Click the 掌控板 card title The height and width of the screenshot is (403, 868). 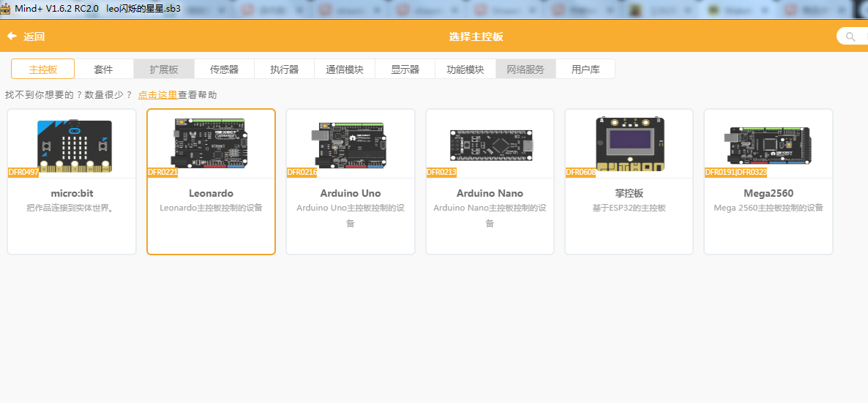629,194
